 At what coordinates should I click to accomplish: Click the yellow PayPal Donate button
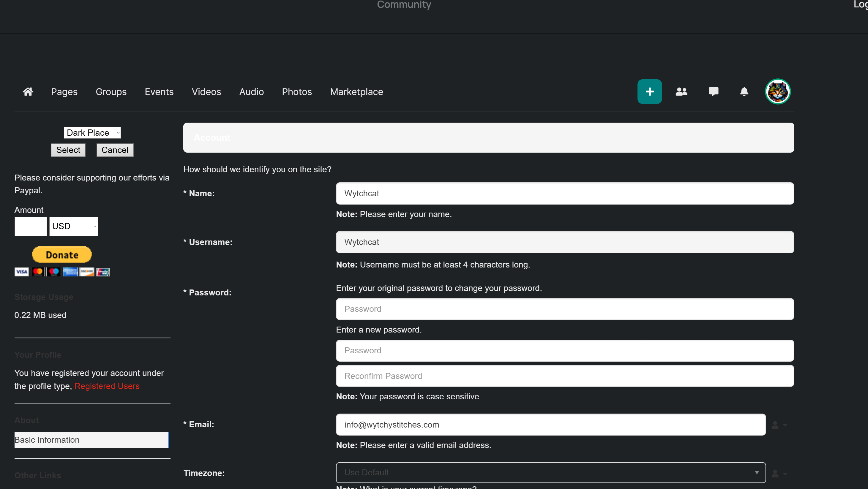tap(62, 255)
